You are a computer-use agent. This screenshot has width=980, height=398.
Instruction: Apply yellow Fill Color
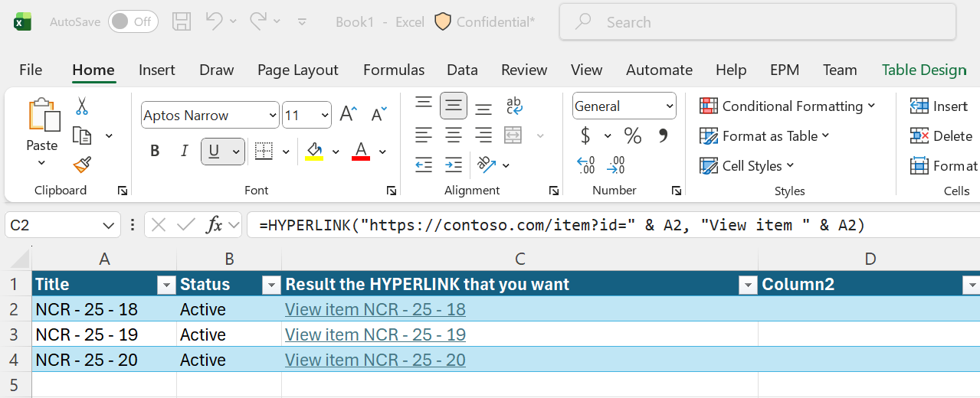(x=314, y=151)
